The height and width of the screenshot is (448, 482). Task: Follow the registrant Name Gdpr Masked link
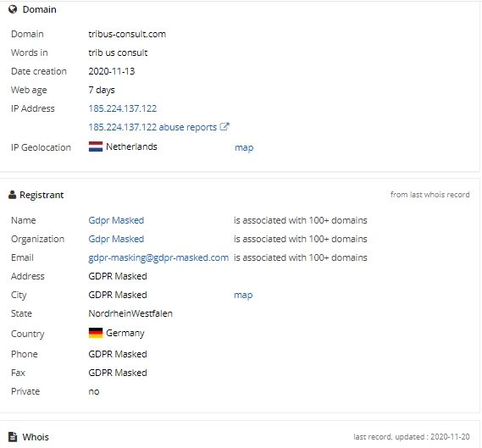tap(116, 220)
